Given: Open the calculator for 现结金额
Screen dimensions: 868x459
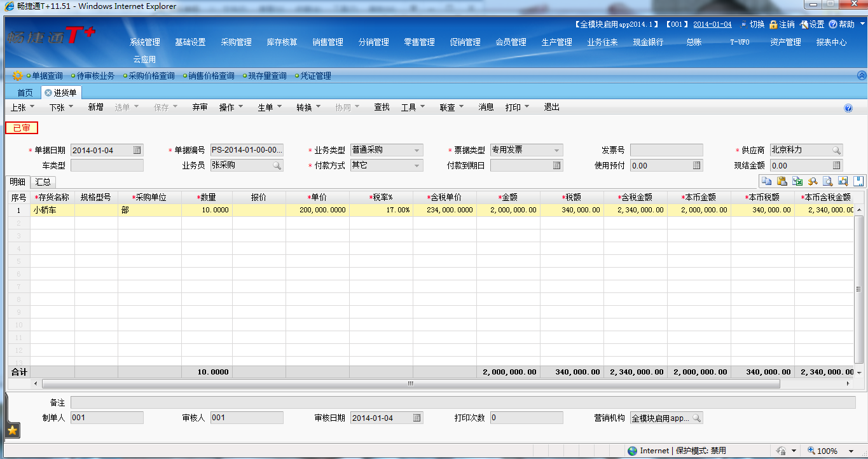Looking at the screenshot, I should [836, 165].
